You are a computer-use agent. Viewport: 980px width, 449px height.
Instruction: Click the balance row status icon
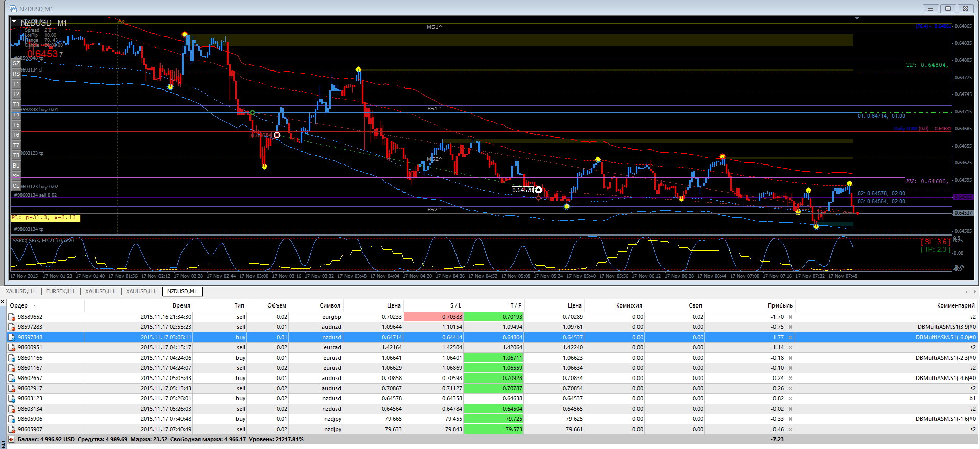(11, 439)
